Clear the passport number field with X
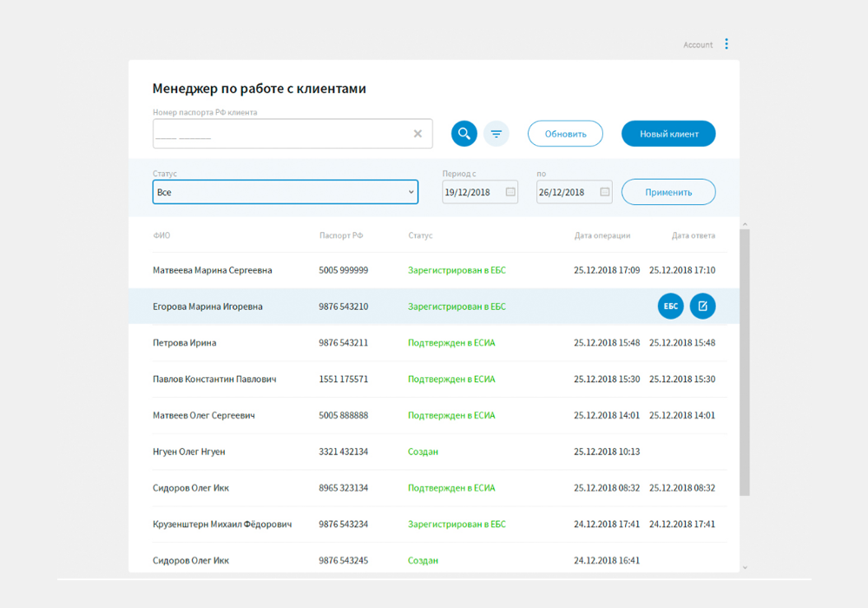 coord(418,134)
